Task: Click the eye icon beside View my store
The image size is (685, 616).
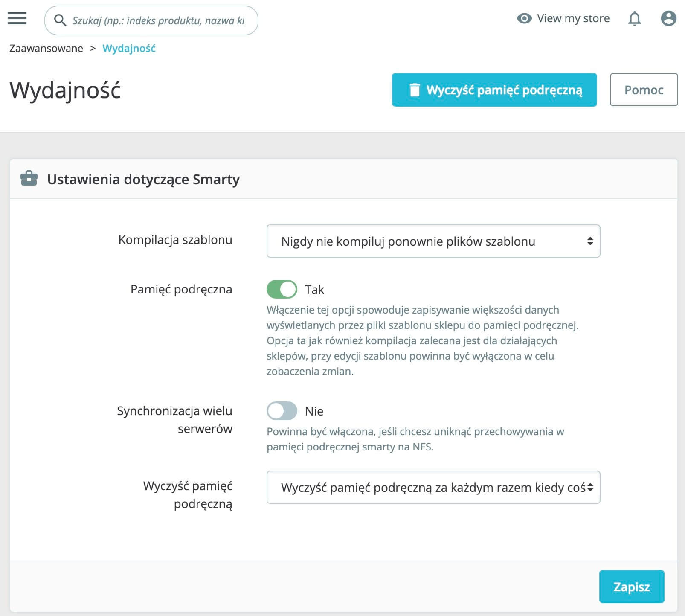Action: pos(524,18)
